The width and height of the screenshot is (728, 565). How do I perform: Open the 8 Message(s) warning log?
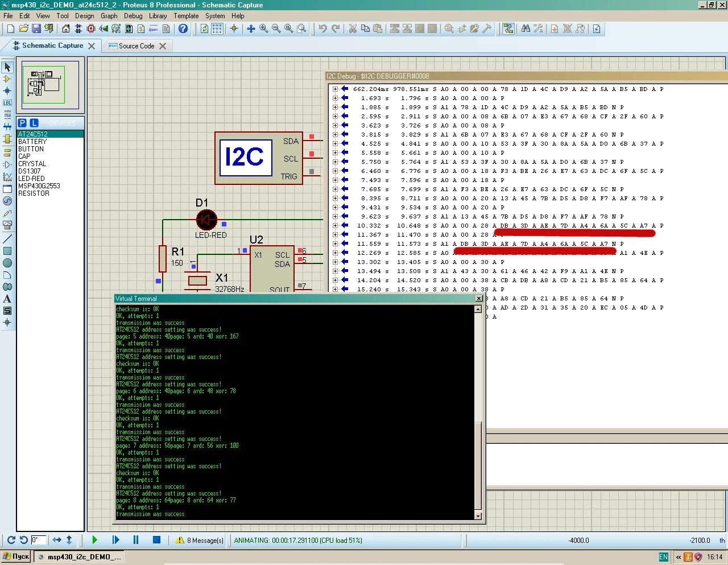pyautogui.click(x=200, y=541)
